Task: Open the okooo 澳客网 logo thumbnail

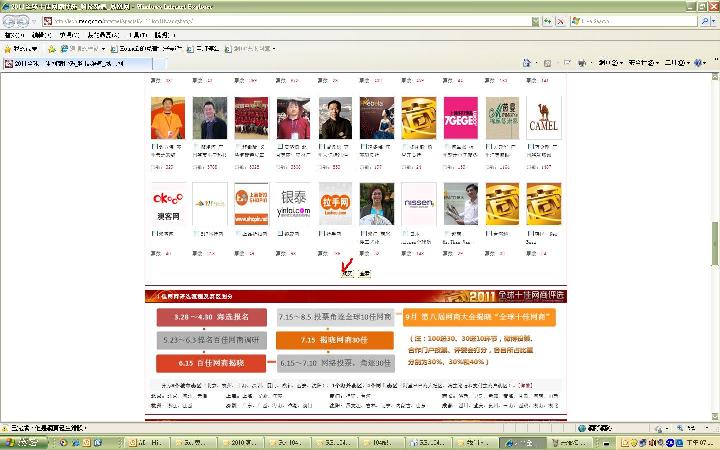Action: [x=168, y=204]
